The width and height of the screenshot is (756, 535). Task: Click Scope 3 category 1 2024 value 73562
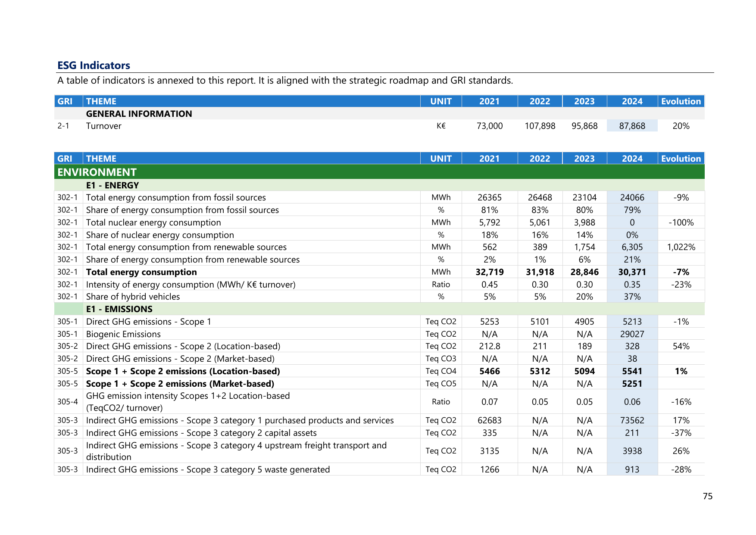[632, 420]
